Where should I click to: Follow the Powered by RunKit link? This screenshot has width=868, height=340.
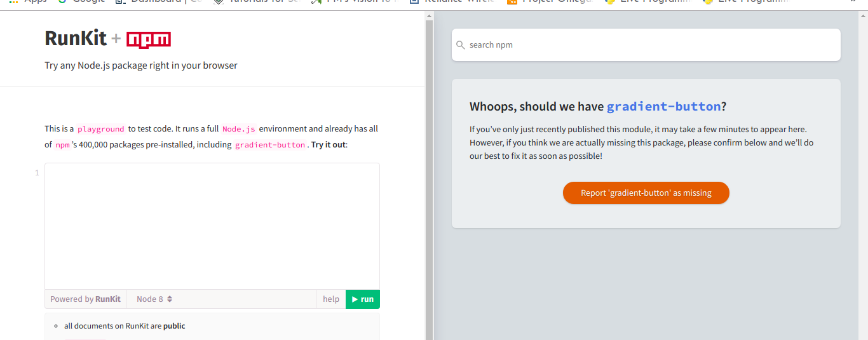[85, 299]
